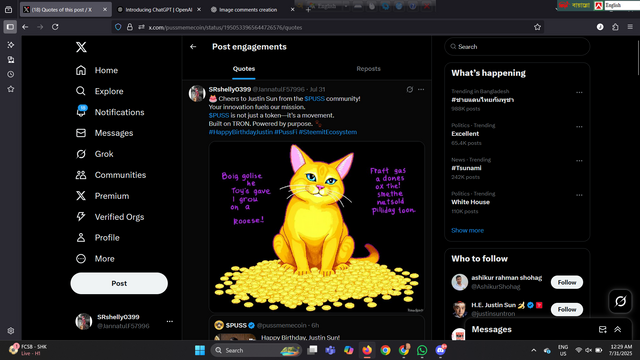This screenshot has height=360, width=640.
Task: Open WhatsApp from the taskbar
Action: click(422, 350)
